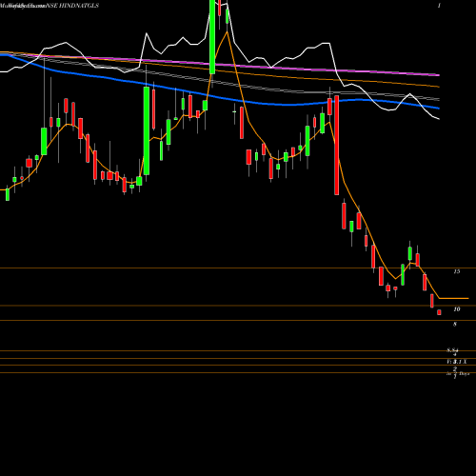The image size is (476, 476).
Task: Click the last small red candle
Action: pos(439,312)
